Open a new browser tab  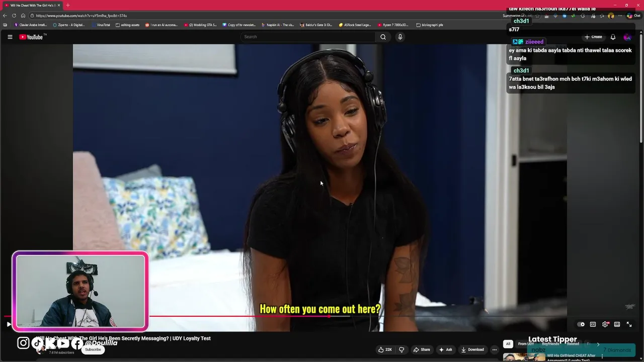tap(68, 5)
